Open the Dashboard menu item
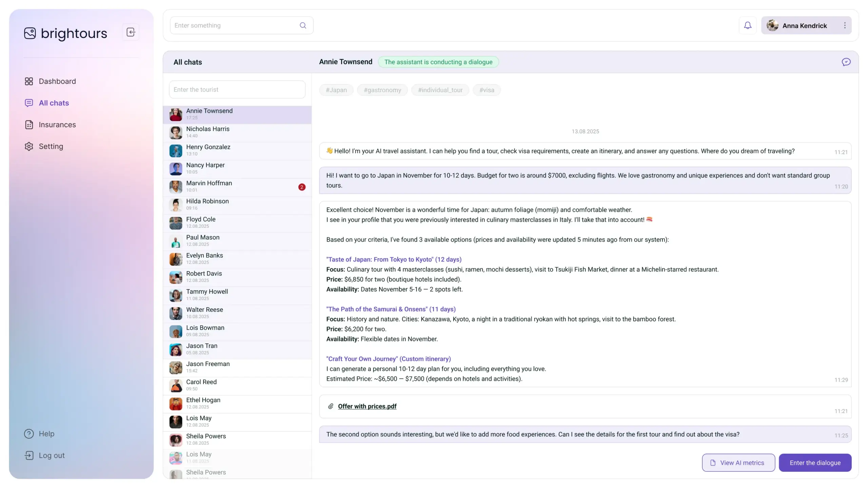The width and height of the screenshot is (868, 488). [x=57, y=81]
